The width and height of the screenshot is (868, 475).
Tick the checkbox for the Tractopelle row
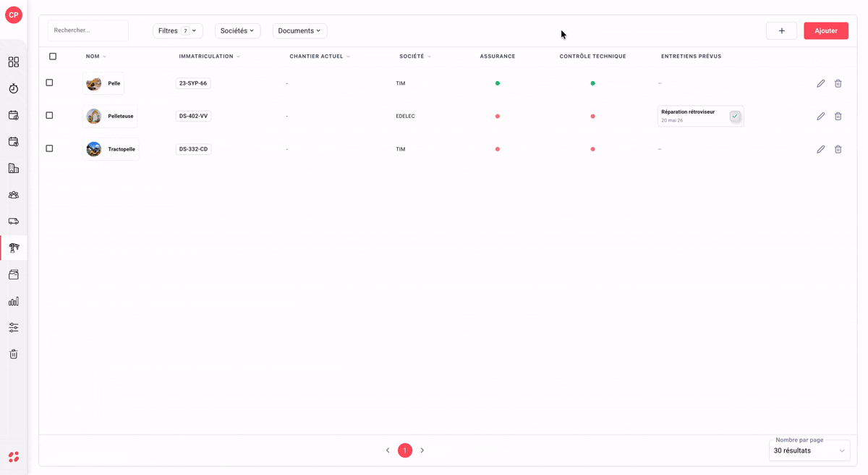(x=49, y=148)
